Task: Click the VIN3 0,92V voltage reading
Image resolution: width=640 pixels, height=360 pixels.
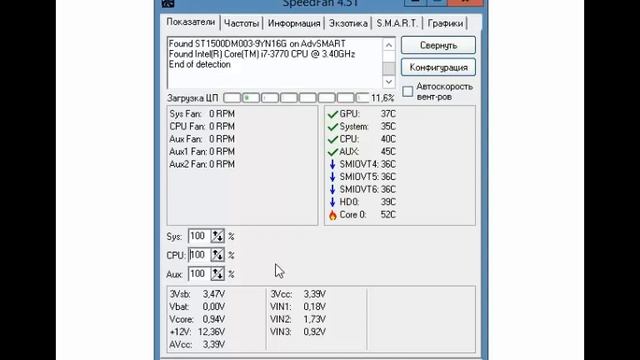Action: 298,332
